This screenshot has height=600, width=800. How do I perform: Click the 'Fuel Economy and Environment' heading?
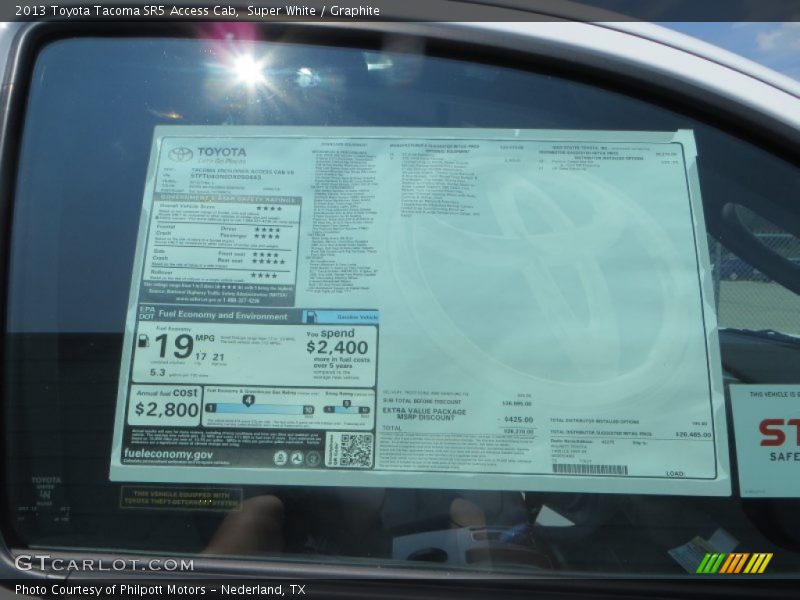pyautogui.click(x=223, y=315)
